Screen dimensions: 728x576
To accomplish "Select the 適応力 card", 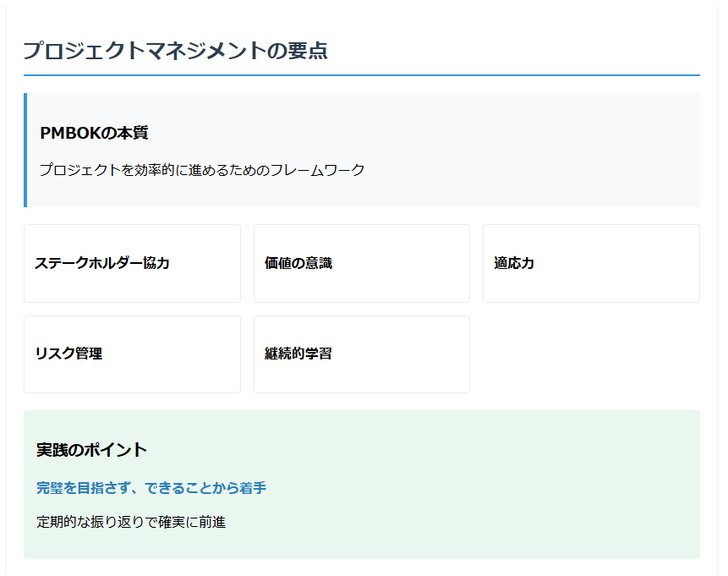I will pyautogui.click(x=591, y=263).
